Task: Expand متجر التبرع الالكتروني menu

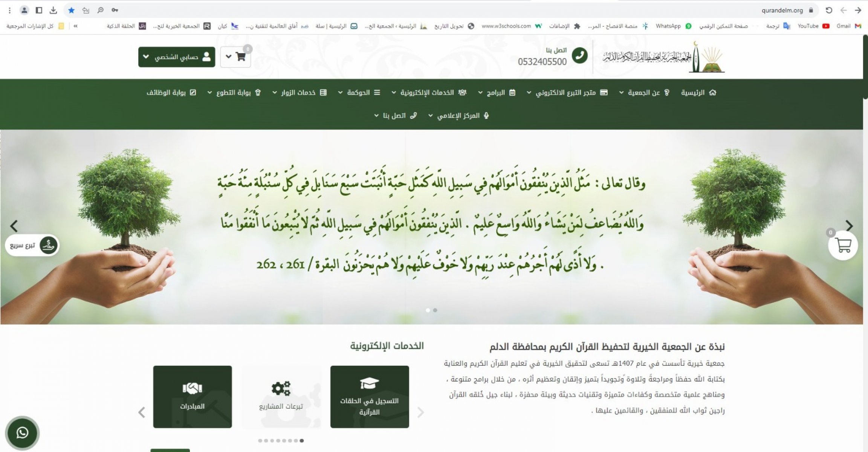Action: (567, 93)
